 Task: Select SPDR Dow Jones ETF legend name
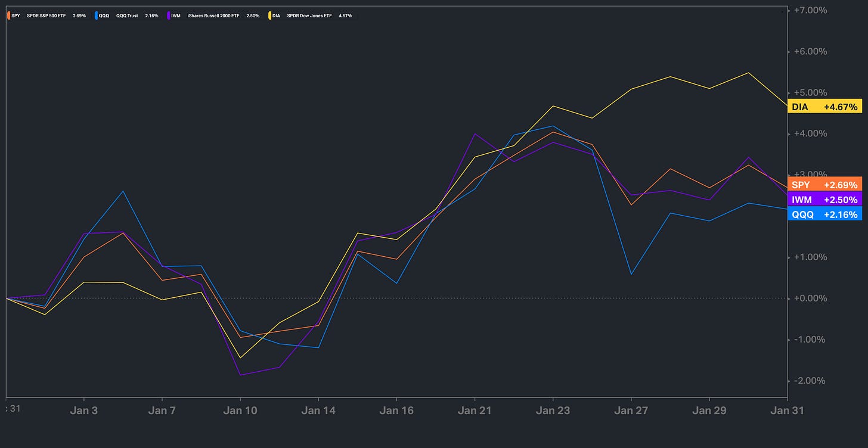pos(309,15)
